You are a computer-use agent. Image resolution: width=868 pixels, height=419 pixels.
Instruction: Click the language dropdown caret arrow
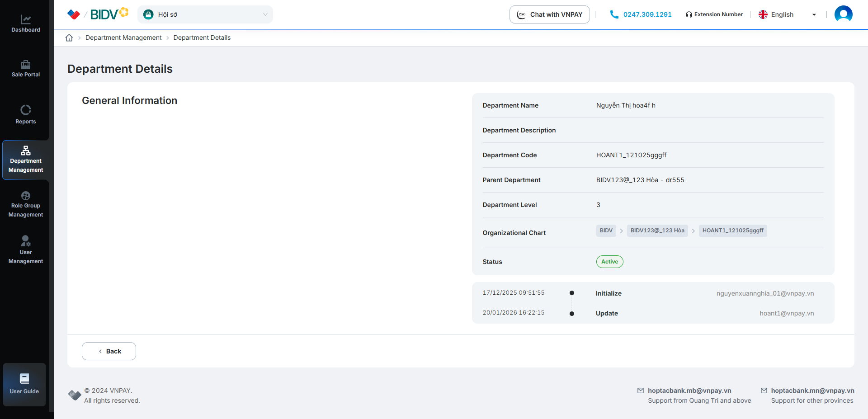(x=814, y=15)
